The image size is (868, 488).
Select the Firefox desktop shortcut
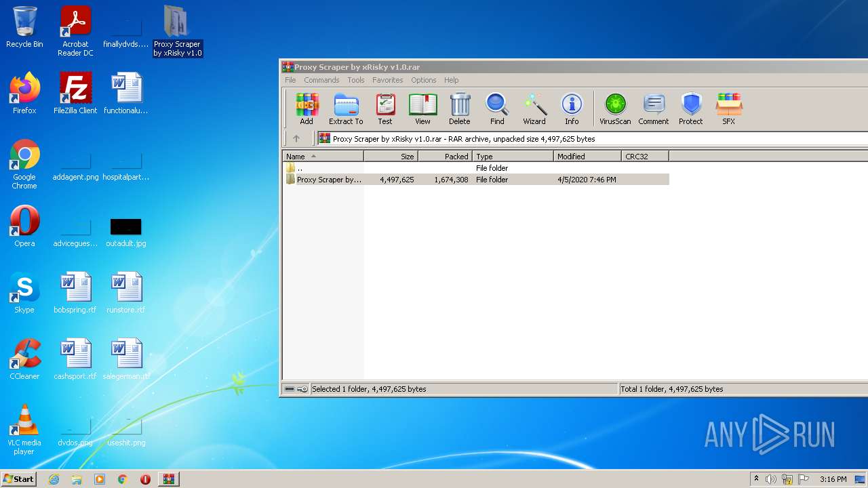24,94
